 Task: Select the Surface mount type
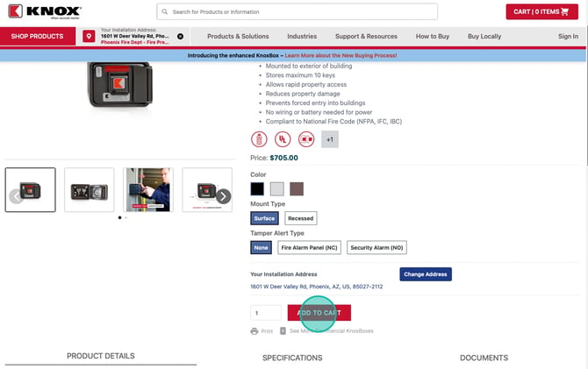coord(264,218)
